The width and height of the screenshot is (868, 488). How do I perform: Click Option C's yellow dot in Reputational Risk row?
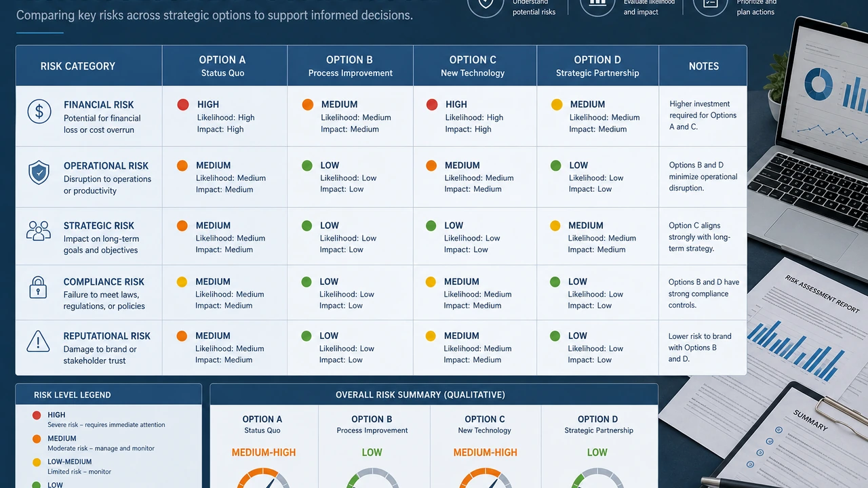[431, 336]
